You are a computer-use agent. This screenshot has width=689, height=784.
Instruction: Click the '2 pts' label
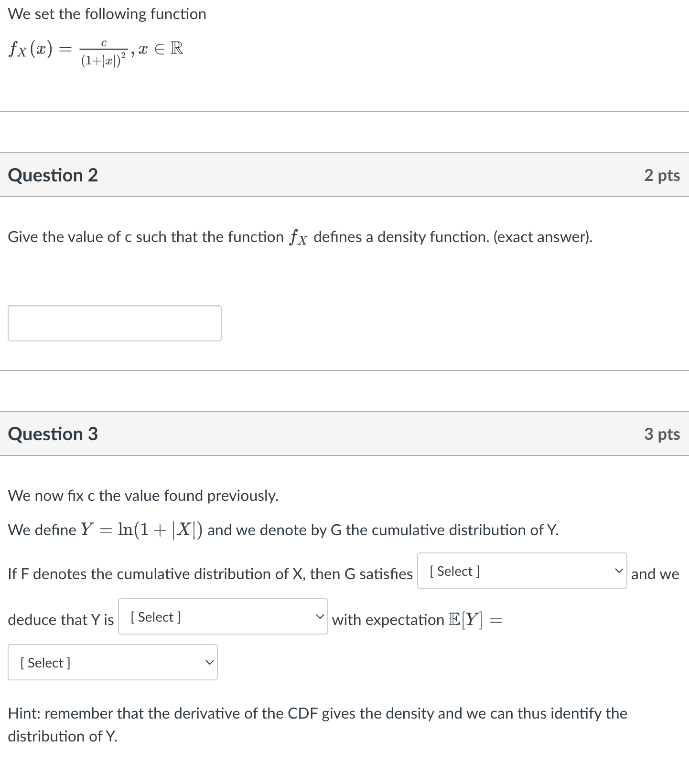(x=662, y=175)
